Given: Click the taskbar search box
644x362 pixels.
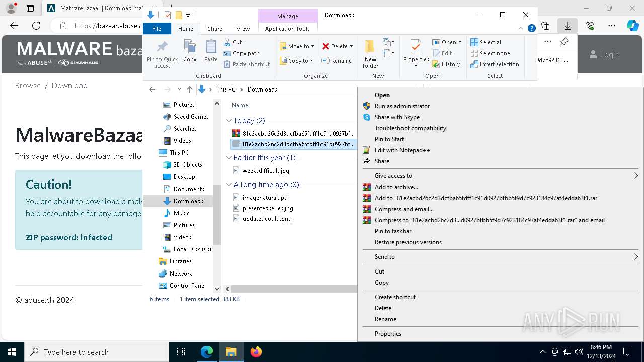Looking at the screenshot, I should tap(97, 352).
